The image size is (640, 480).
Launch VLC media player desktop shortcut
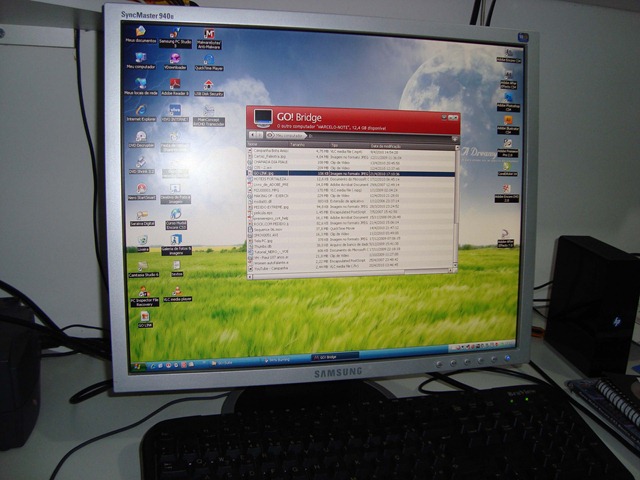pos(178,294)
